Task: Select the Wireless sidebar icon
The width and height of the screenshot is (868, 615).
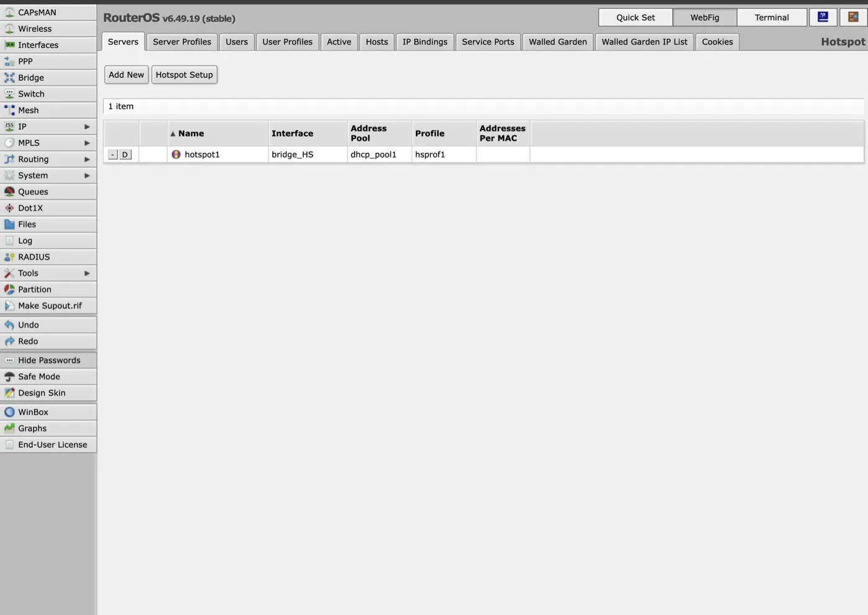Action: coord(9,29)
